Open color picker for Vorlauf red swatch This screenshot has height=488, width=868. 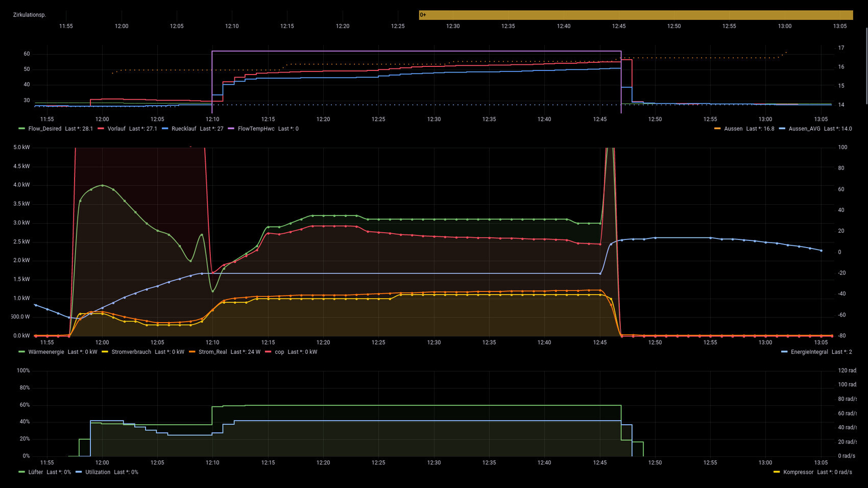[101, 129]
